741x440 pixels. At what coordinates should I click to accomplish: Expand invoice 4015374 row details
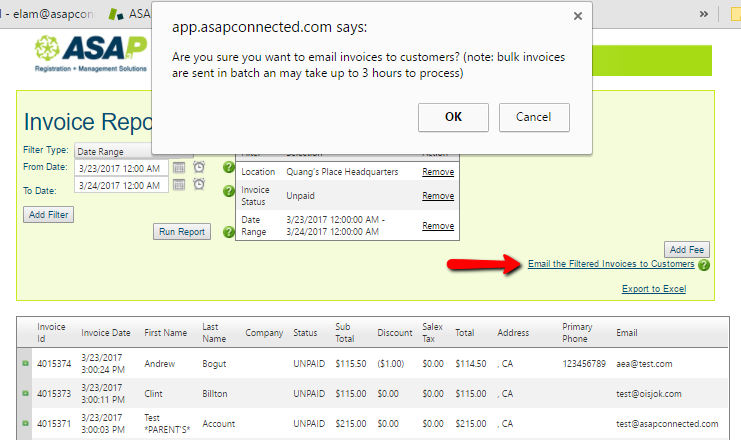(25, 363)
